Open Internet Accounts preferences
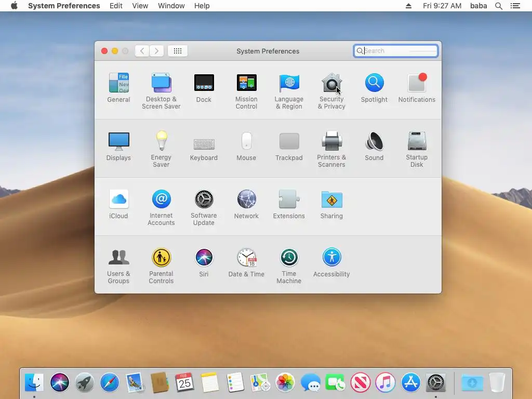The image size is (532, 399). coord(161,208)
